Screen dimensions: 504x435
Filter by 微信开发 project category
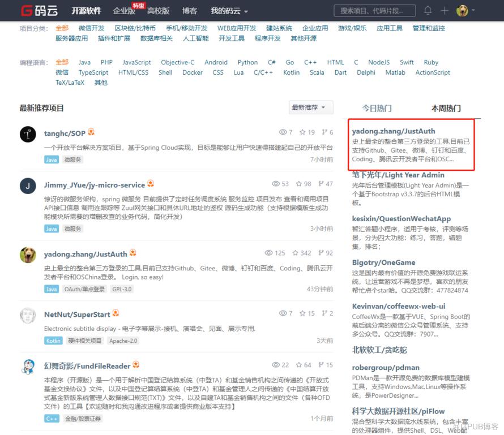click(92, 28)
